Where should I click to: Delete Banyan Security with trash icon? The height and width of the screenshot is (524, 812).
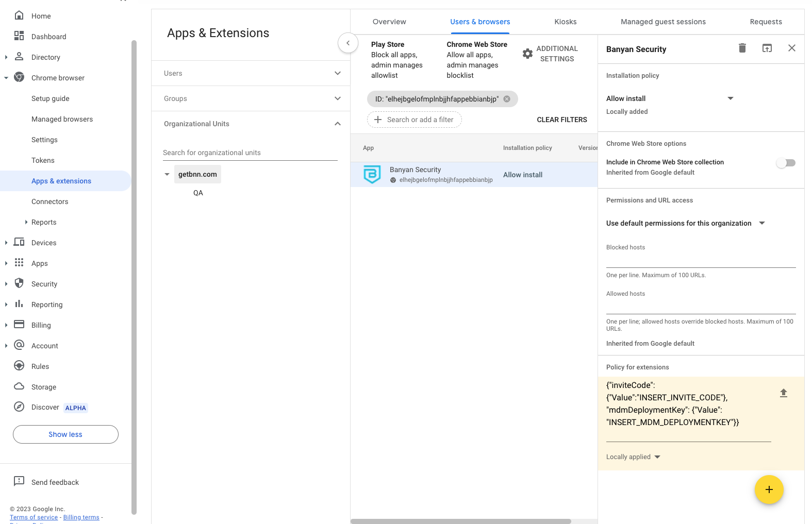click(x=742, y=48)
